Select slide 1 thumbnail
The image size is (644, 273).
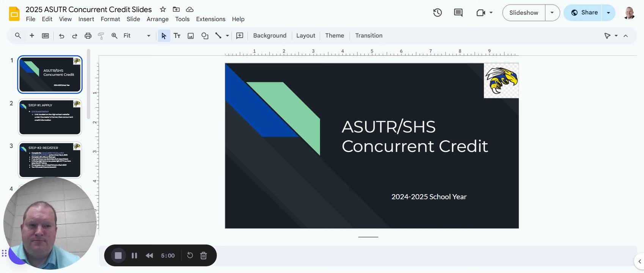point(50,75)
